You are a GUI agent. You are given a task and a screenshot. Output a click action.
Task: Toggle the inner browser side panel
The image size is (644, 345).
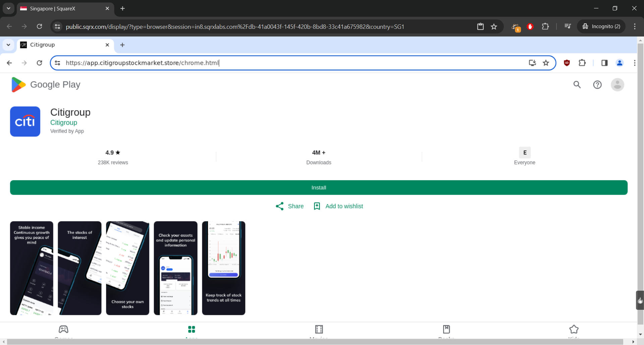[x=604, y=63]
